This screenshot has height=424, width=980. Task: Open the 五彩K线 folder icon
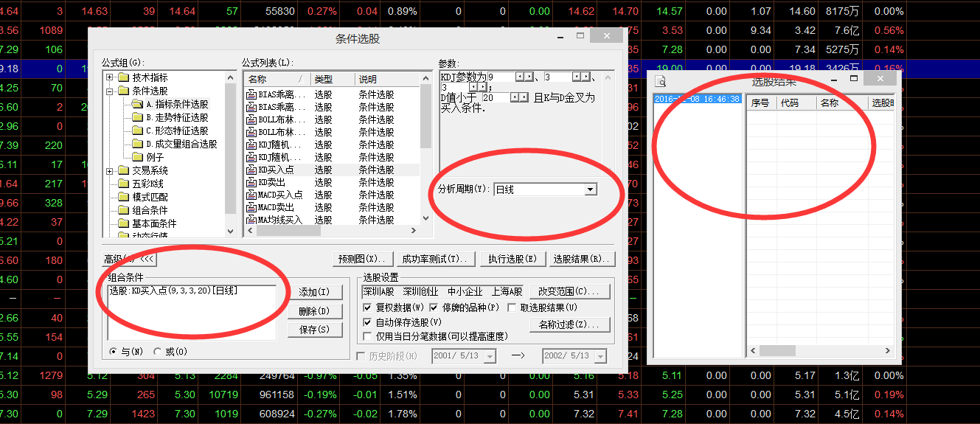coord(123,184)
